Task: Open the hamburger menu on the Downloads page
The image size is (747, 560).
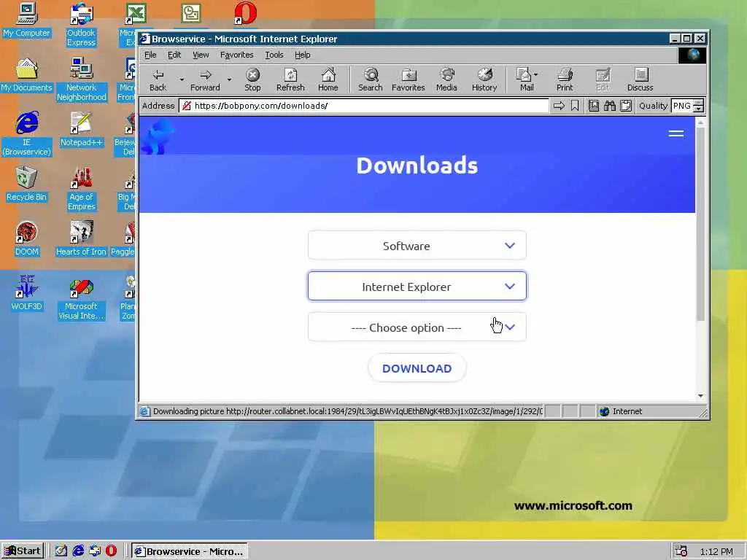Action: point(676,134)
